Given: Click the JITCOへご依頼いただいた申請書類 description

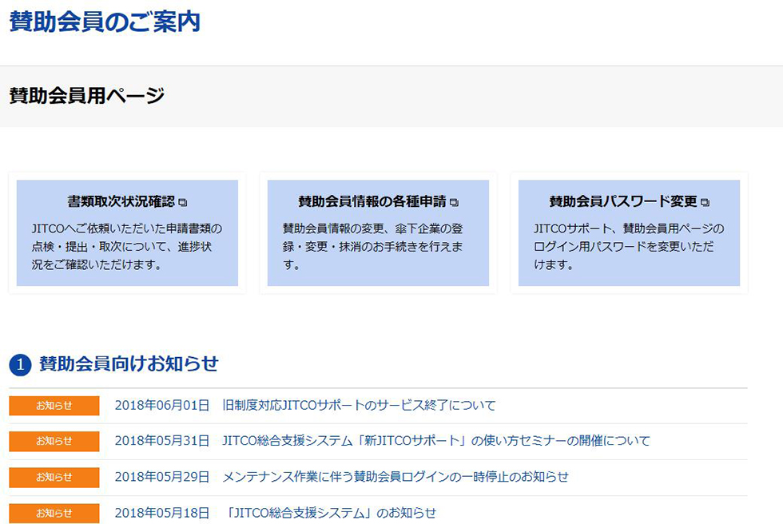Looking at the screenshot, I should 127,247.
